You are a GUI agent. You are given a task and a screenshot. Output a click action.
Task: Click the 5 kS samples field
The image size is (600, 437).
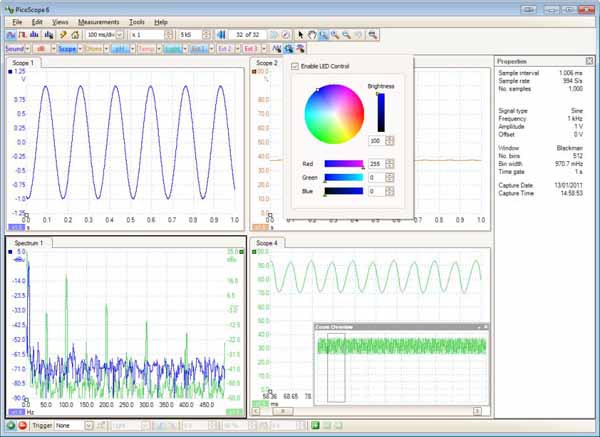(190, 35)
